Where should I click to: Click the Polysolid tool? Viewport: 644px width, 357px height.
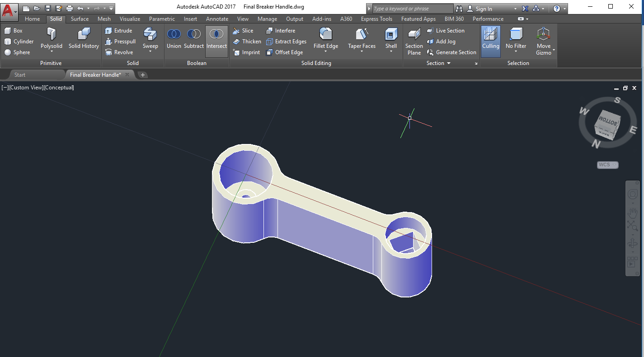point(52,38)
